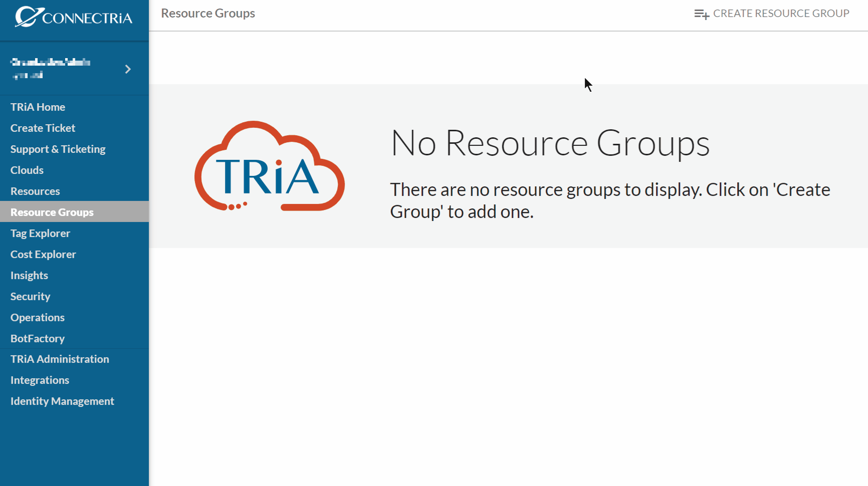Open TRiA Administration
This screenshot has width=868, height=486.
click(74, 359)
